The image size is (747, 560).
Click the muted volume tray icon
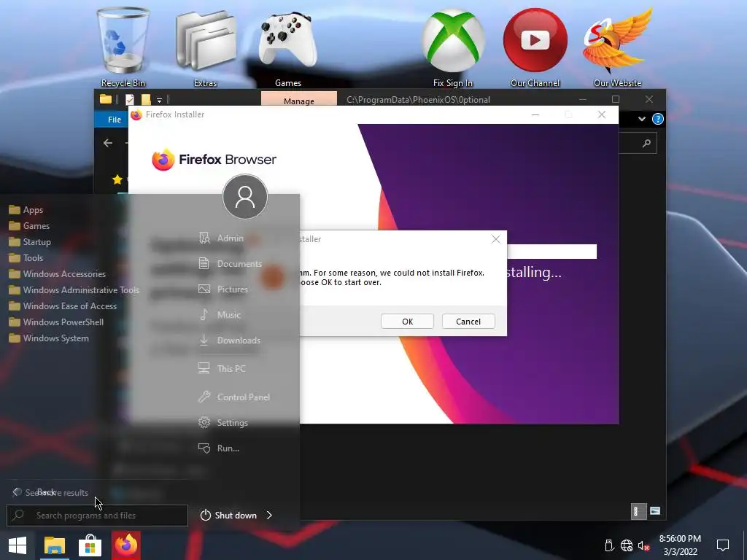coord(643,545)
